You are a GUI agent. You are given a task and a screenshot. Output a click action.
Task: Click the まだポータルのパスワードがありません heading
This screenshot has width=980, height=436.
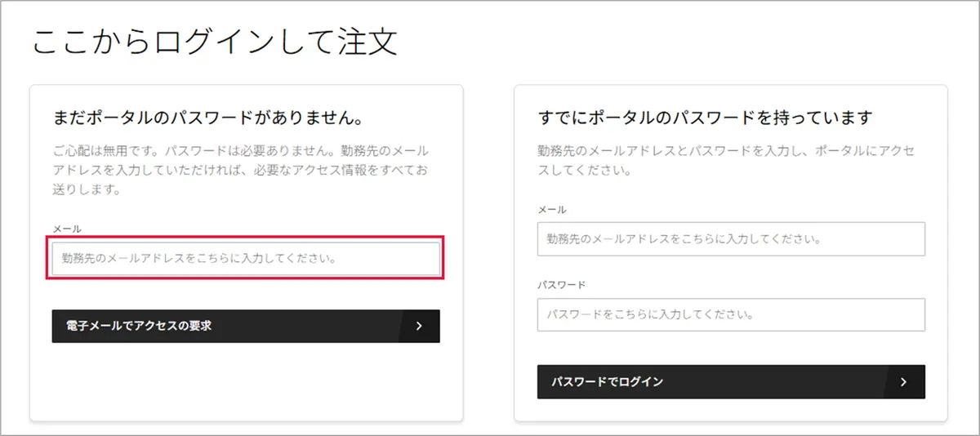point(207,118)
